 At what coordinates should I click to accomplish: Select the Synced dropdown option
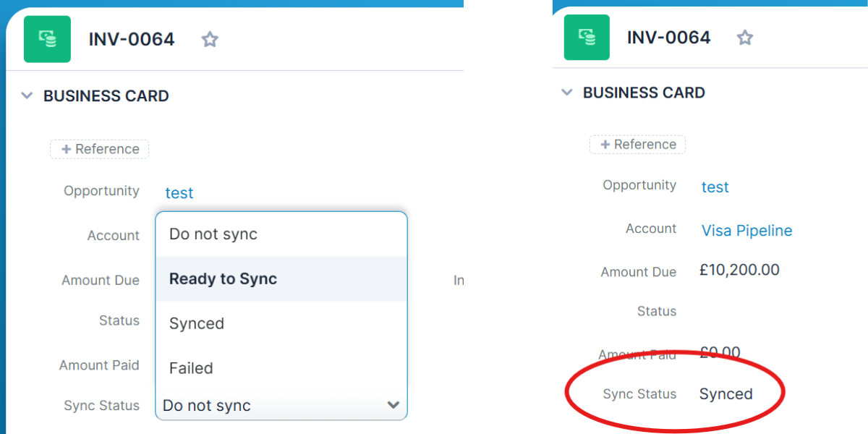point(196,323)
